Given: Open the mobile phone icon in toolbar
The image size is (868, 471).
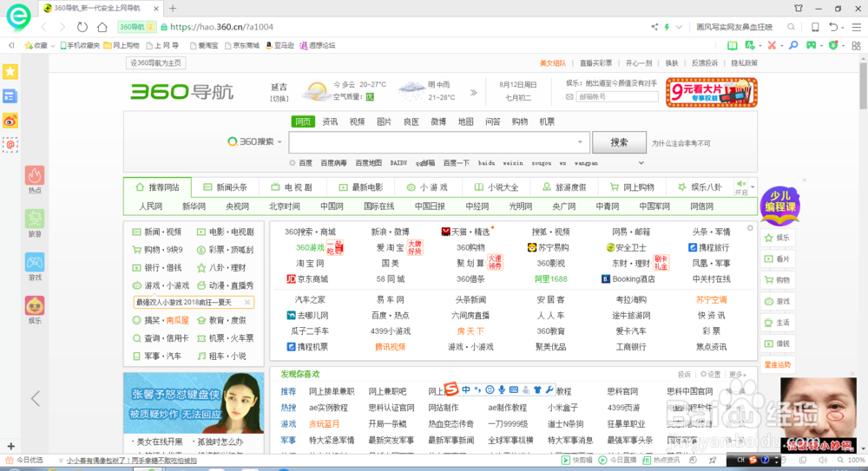Looking at the screenshot, I should coord(815,27).
